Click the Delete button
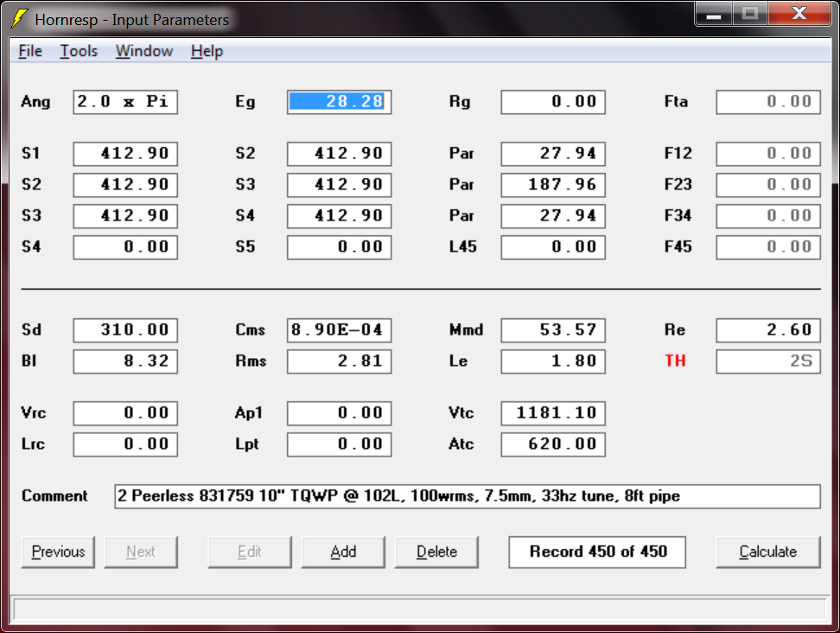The width and height of the screenshot is (840, 633). 436,552
